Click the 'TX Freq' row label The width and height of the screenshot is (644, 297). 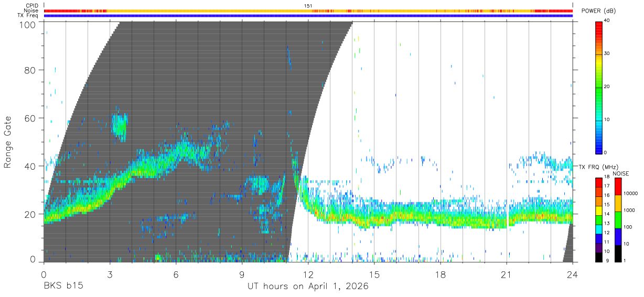click(x=29, y=15)
